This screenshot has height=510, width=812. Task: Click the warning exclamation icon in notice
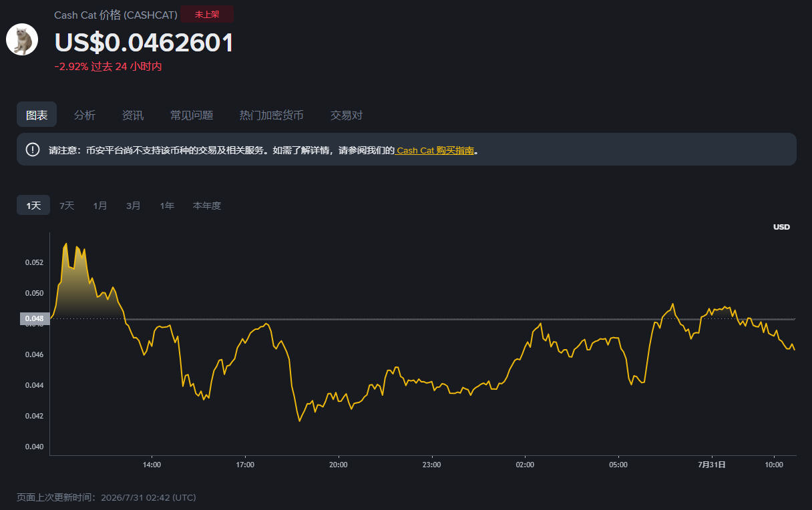click(x=33, y=150)
